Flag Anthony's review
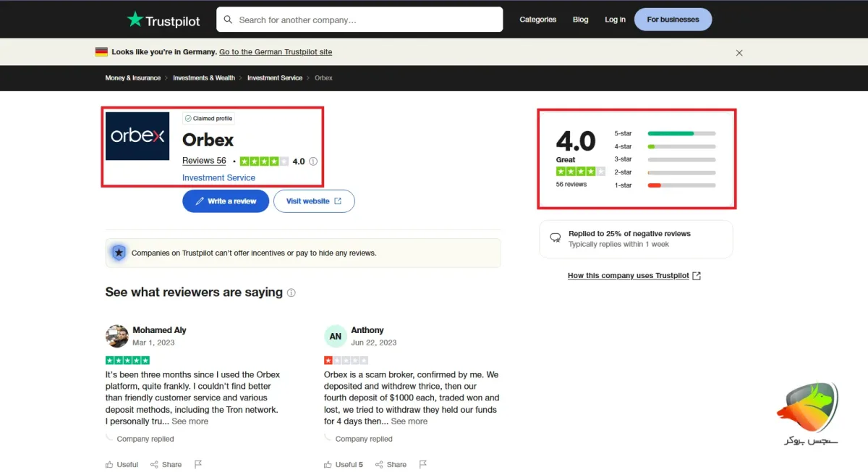 point(423,465)
